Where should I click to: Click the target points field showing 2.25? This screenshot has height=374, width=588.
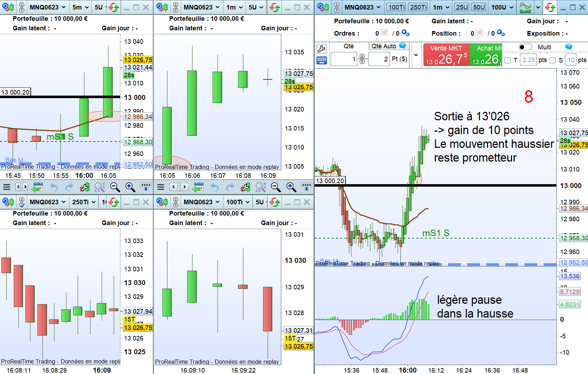529,60
